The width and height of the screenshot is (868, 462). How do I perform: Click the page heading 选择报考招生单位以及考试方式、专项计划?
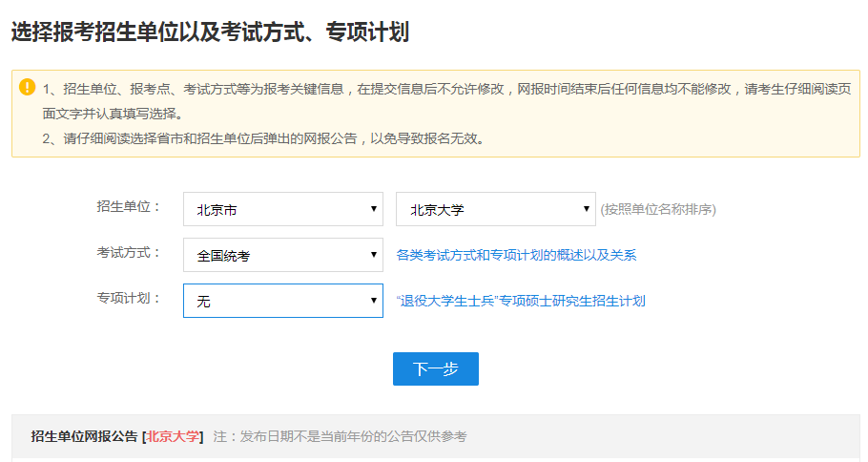click(210, 32)
